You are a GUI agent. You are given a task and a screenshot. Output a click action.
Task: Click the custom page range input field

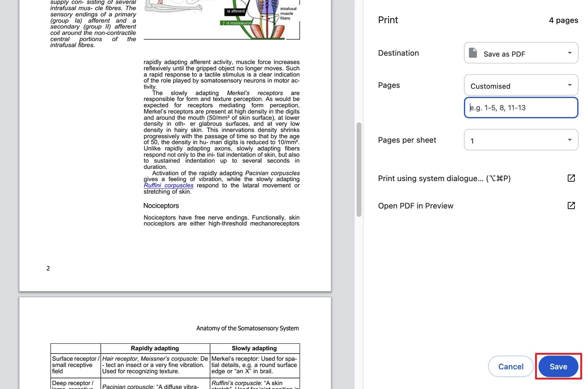click(521, 108)
